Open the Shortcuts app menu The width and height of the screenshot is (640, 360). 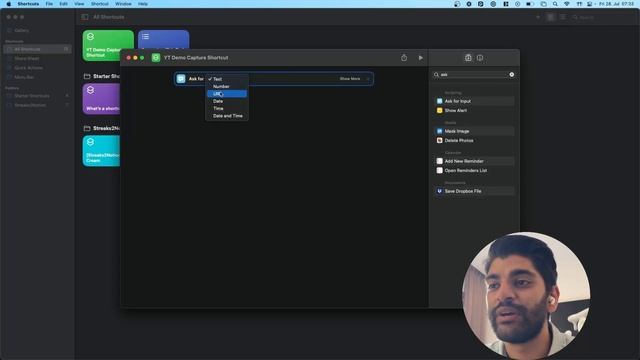pos(28,4)
